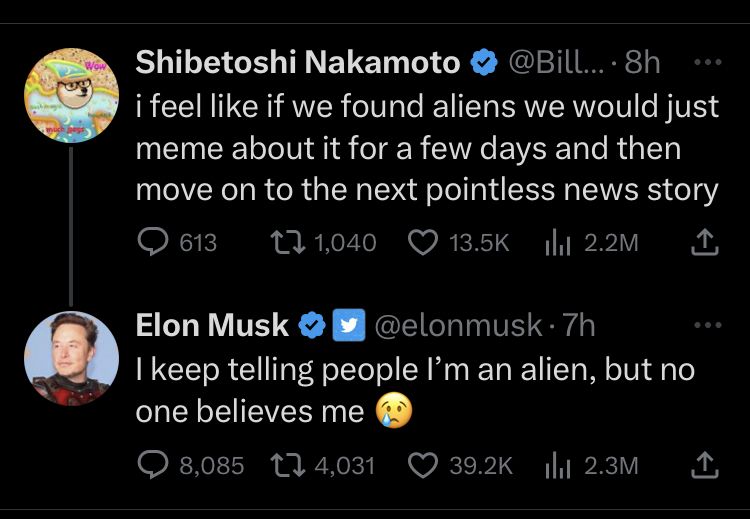The image size is (750, 519).
Task: Open Elon Musk's profile name link
Action: 212,325
